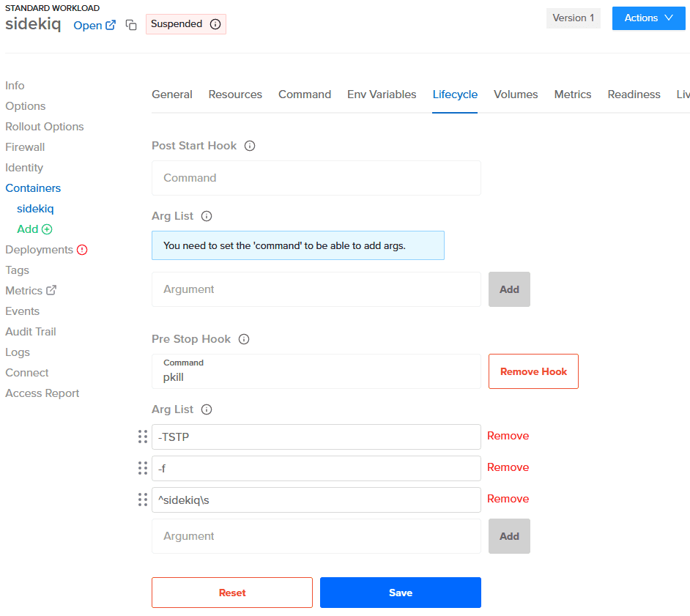Image resolution: width=690 pixels, height=616 pixels.
Task: Open the workload via the Open link
Action: 94,26
